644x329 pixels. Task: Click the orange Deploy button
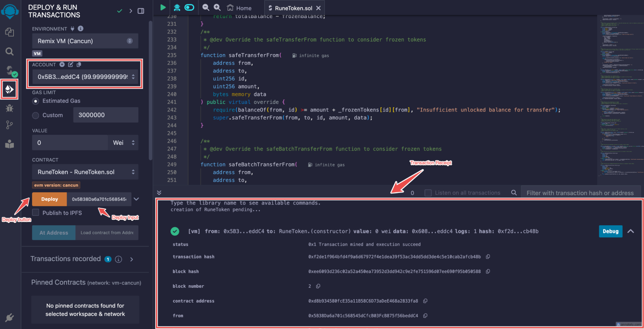[x=49, y=199]
